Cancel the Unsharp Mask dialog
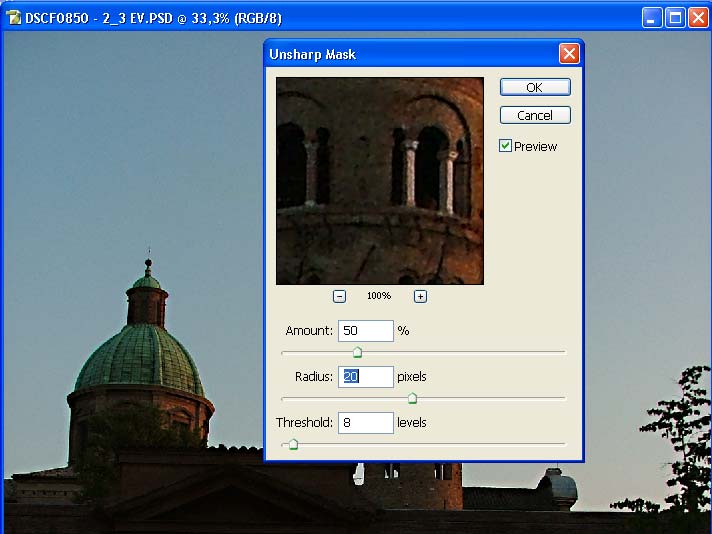Image resolution: width=712 pixels, height=534 pixels. click(x=535, y=115)
